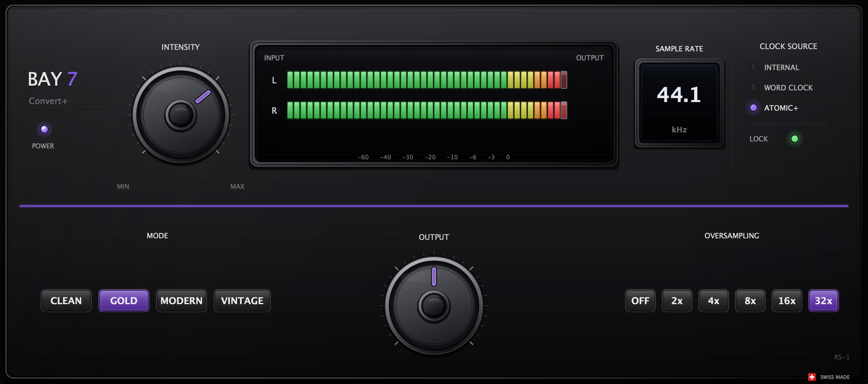The width and height of the screenshot is (868, 384).
Task: Click the SWISS MADE text
Action: 835,377
